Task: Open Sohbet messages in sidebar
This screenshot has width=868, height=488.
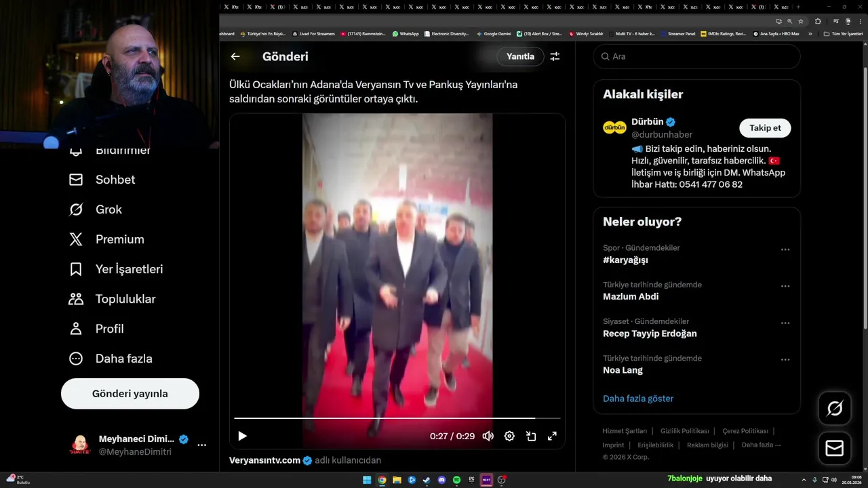Action: (102, 180)
